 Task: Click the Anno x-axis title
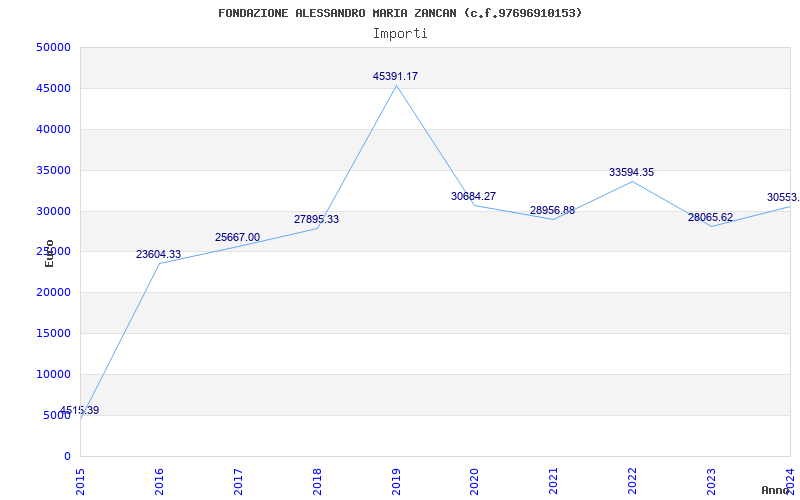pos(775,490)
